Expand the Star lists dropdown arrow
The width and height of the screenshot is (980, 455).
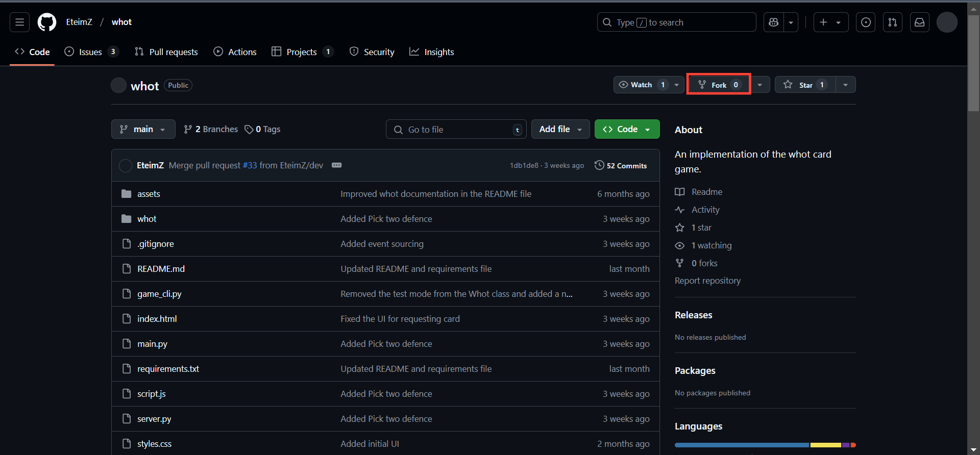(846, 85)
